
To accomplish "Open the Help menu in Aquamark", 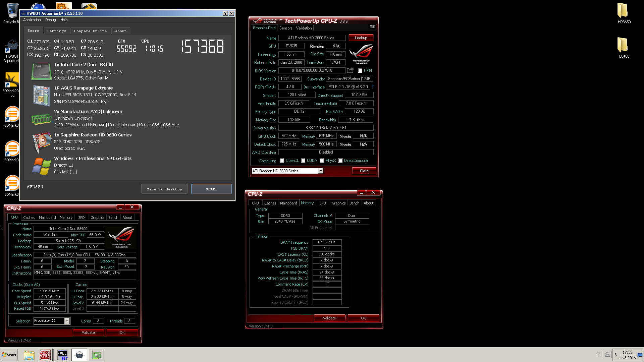I will click(x=64, y=20).
